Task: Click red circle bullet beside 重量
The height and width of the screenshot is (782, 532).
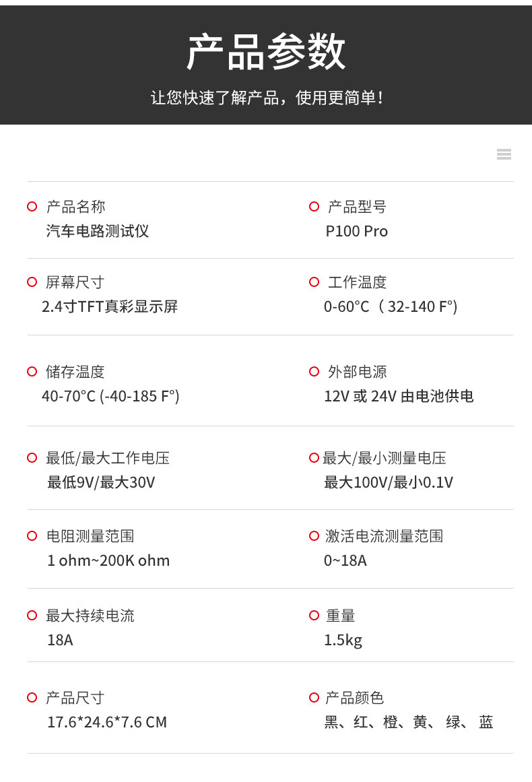Action: [314, 616]
